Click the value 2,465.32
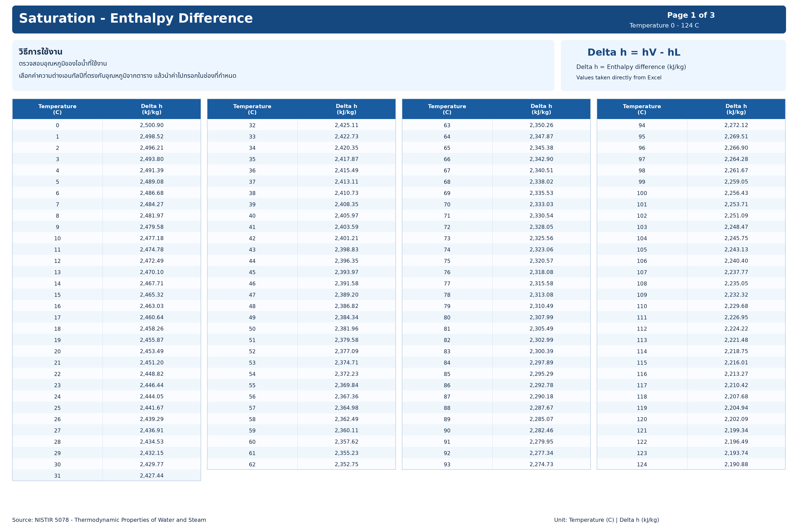 click(x=152, y=295)
